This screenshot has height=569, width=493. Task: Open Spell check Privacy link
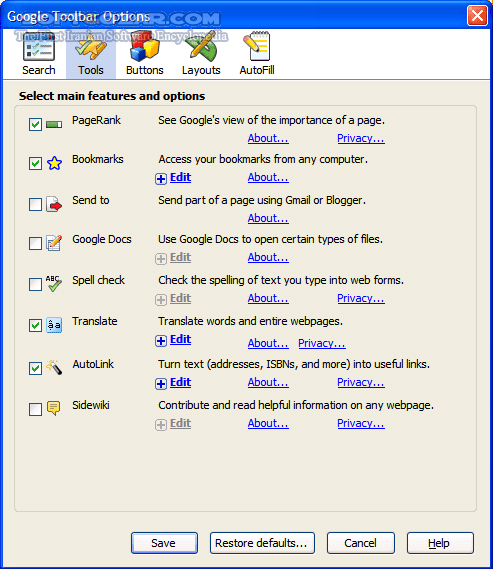[361, 298]
